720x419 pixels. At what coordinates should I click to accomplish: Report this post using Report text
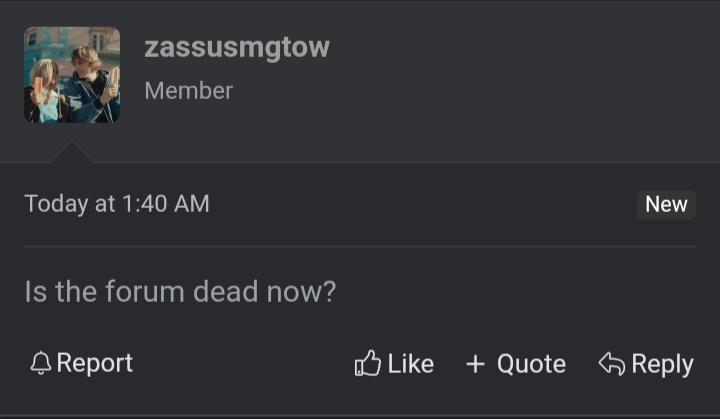pyautogui.click(x=95, y=363)
